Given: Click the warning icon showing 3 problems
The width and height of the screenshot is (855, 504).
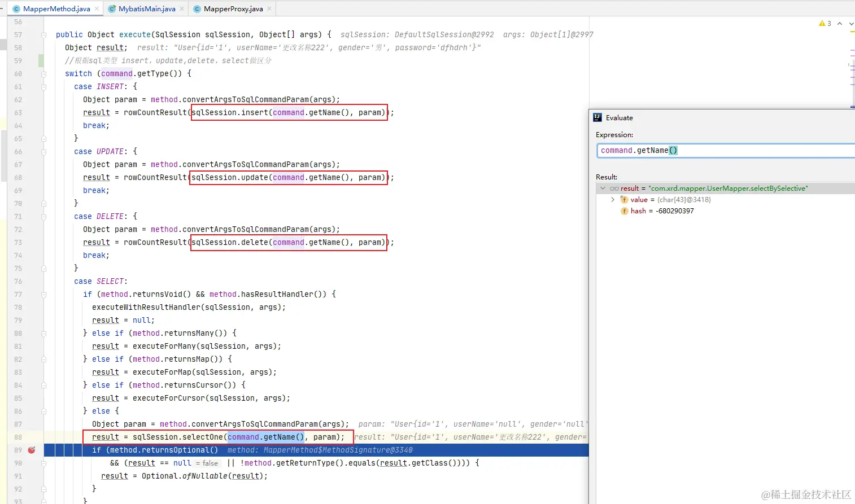Looking at the screenshot, I should pos(822,23).
